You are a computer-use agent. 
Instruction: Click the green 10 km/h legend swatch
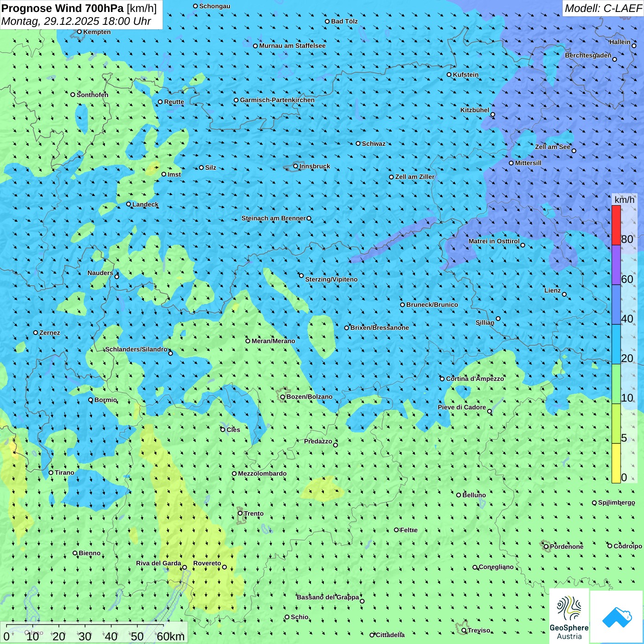(616, 384)
